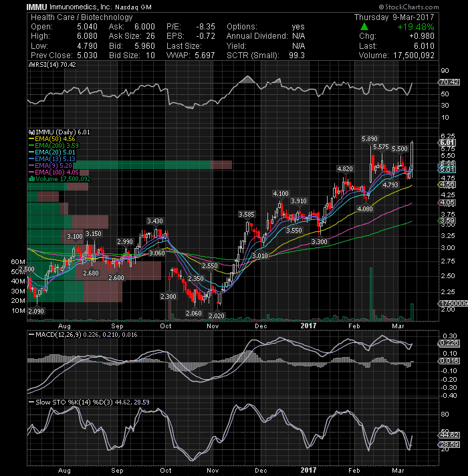Click the SCTR (Small) value 99.3
Viewport: 468px width, 476px height.
pyautogui.click(x=297, y=55)
